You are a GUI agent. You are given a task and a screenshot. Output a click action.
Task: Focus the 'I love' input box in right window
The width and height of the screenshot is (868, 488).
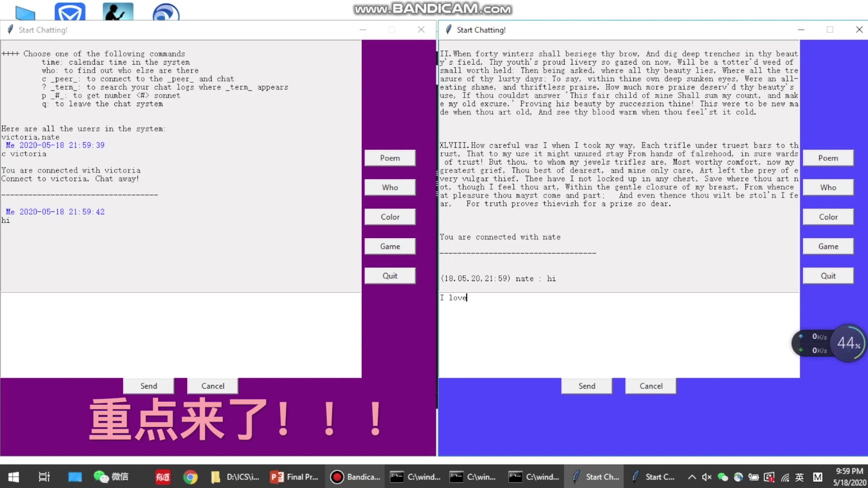pos(619,335)
